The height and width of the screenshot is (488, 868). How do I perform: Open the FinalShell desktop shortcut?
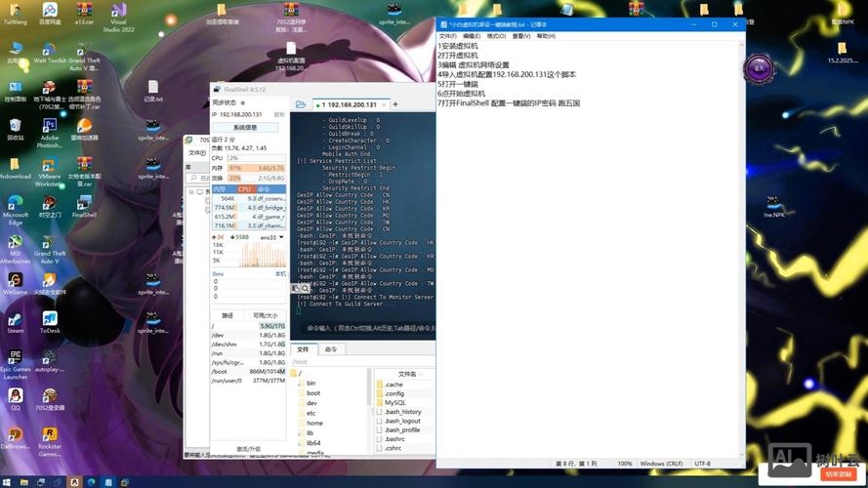84,206
